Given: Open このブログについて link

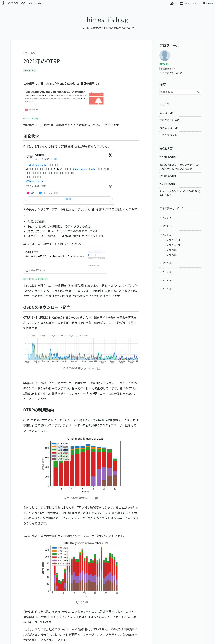Looking at the screenshot, I should click(x=170, y=73).
